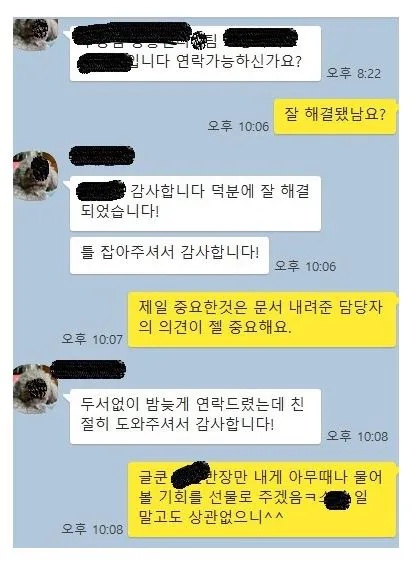Click the blacked-out sender name above 두서없이 bubble
Viewport: 413px width, 562px height.
click(x=89, y=369)
